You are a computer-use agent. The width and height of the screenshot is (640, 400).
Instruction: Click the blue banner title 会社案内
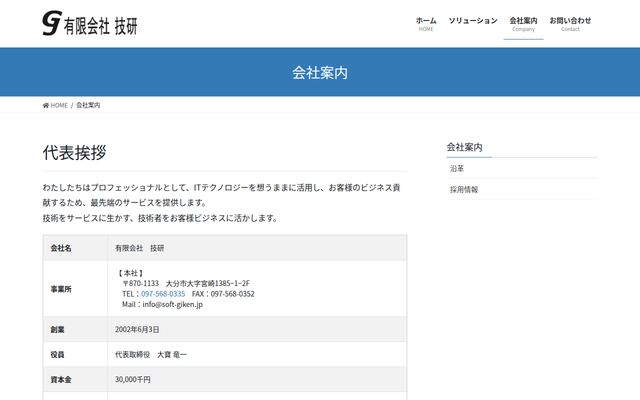pyautogui.click(x=320, y=73)
